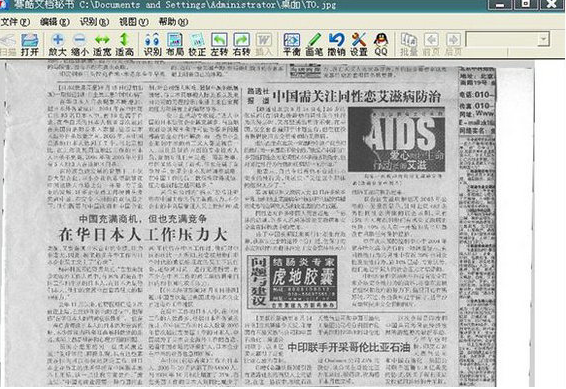Image resolution: width=566 pixels, height=389 pixels.
Task: Open the 视图 (View) menu
Action: (x=134, y=22)
